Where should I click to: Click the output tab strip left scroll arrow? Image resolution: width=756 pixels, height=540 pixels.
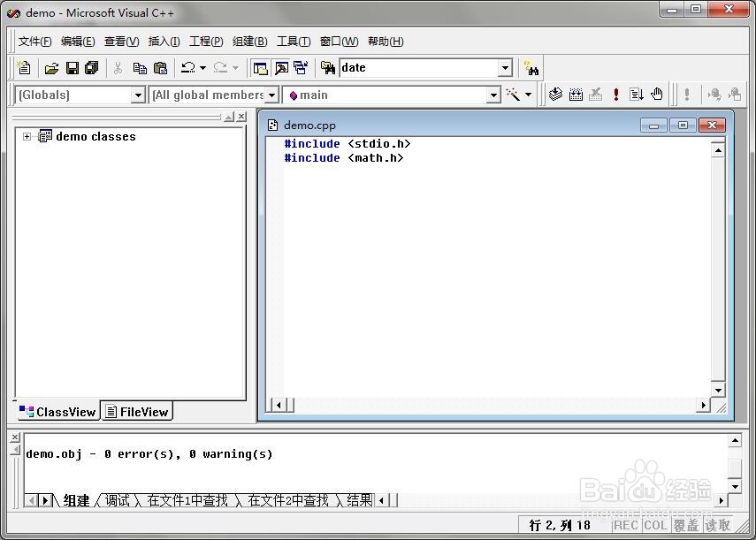pyautogui.click(x=32, y=500)
